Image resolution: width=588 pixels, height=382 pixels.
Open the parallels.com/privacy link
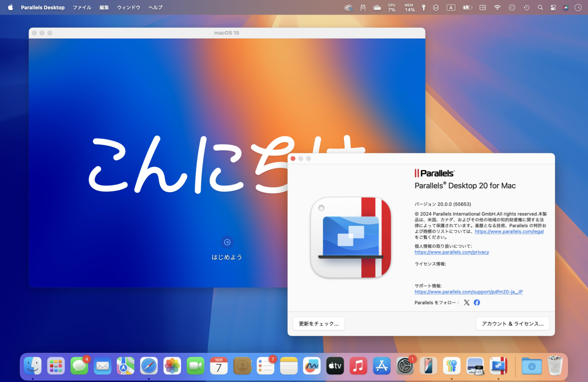452,252
